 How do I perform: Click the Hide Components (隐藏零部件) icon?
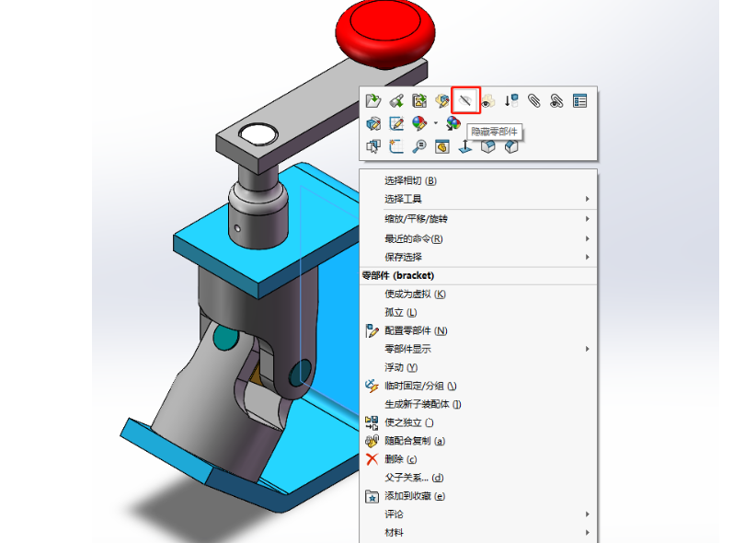coord(466,100)
